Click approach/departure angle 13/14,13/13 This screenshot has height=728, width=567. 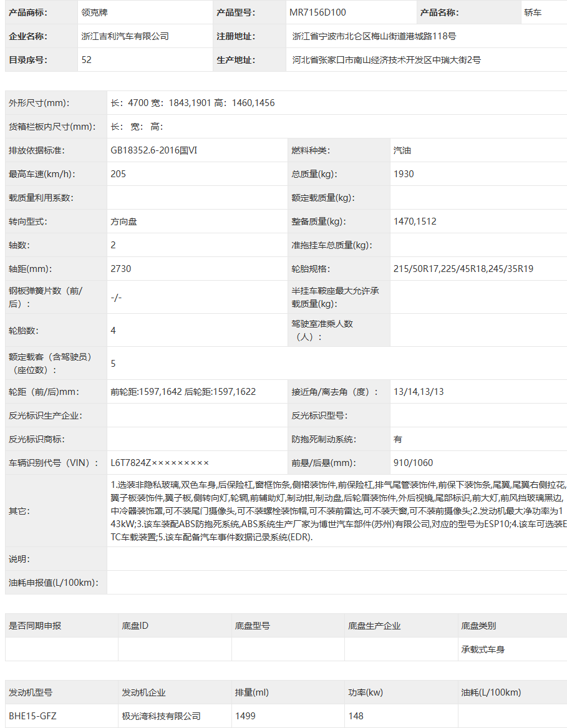[419, 392]
